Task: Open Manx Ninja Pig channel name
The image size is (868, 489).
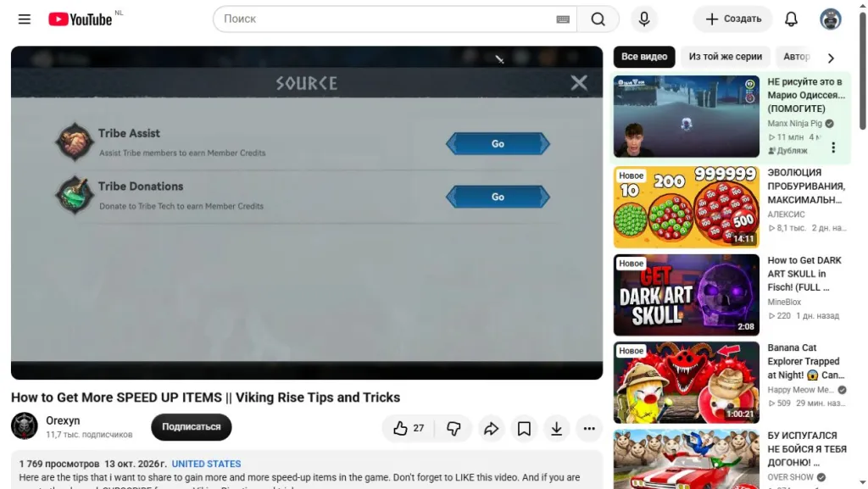Action: [x=795, y=124]
